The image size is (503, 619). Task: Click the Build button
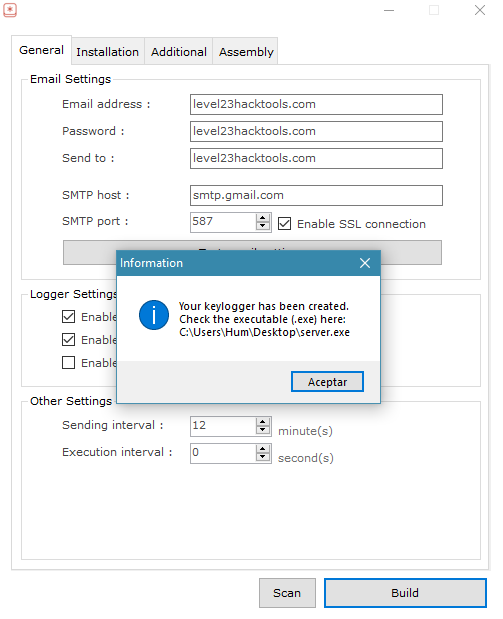[405, 593]
